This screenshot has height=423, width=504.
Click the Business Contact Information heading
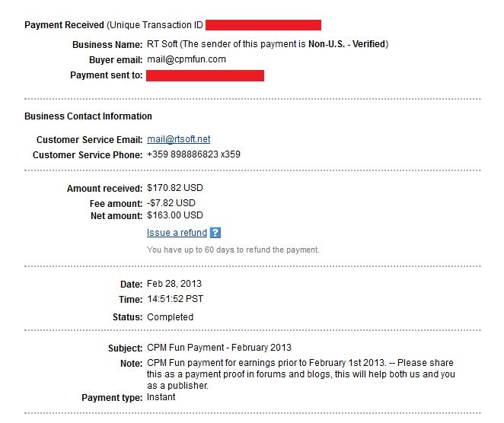click(x=88, y=116)
